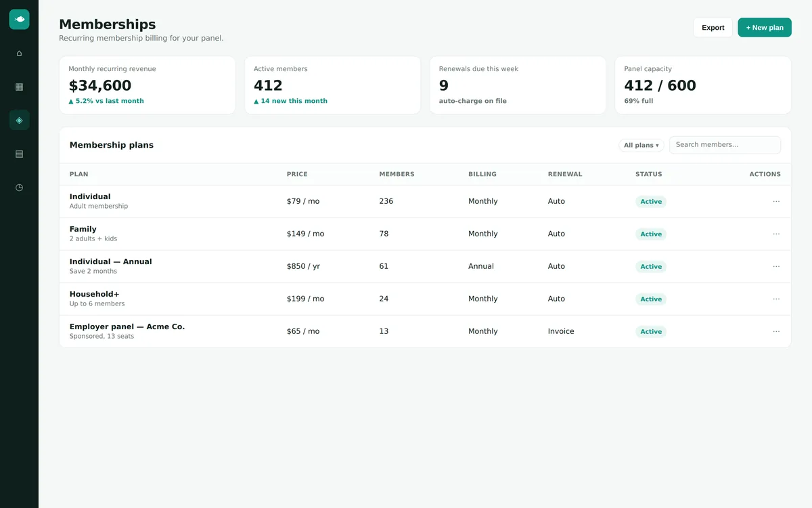The image size is (812, 508).
Task: Open the Active members card
Action: [x=332, y=85]
